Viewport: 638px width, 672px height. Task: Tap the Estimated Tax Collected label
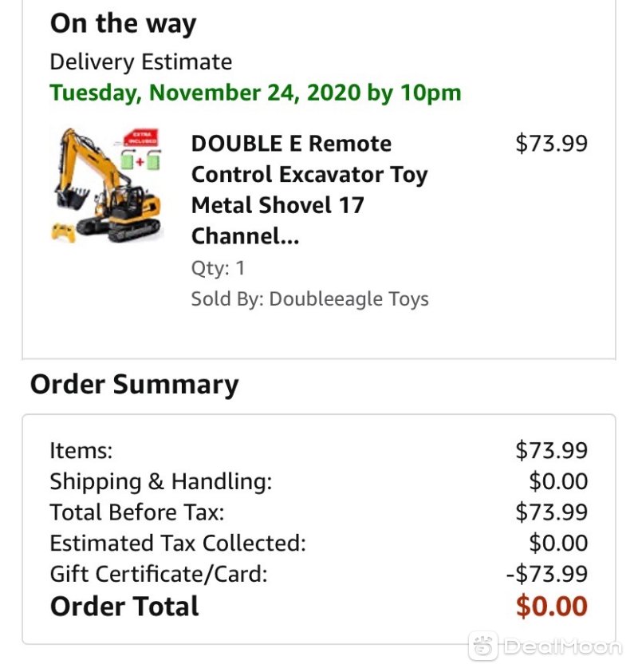click(178, 543)
